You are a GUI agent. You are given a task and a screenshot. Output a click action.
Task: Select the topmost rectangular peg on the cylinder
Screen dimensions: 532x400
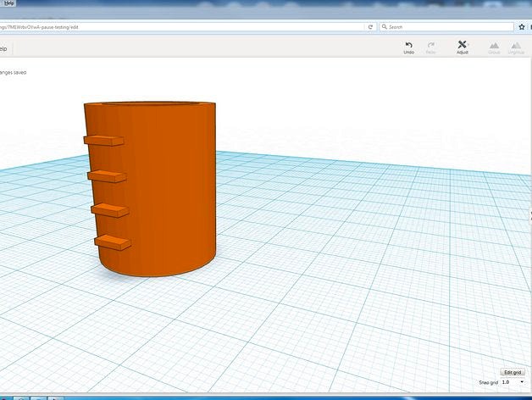(x=104, y=141)
